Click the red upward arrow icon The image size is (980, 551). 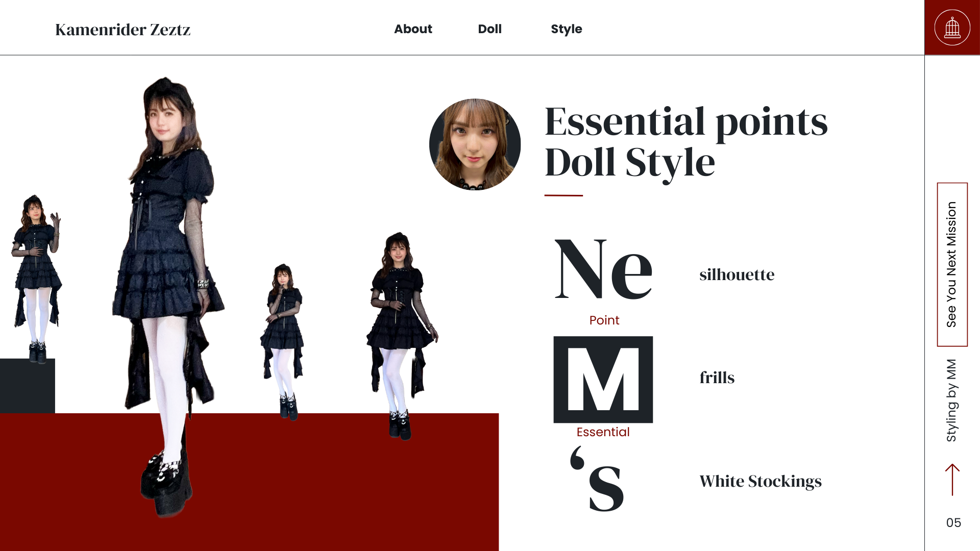952,479
